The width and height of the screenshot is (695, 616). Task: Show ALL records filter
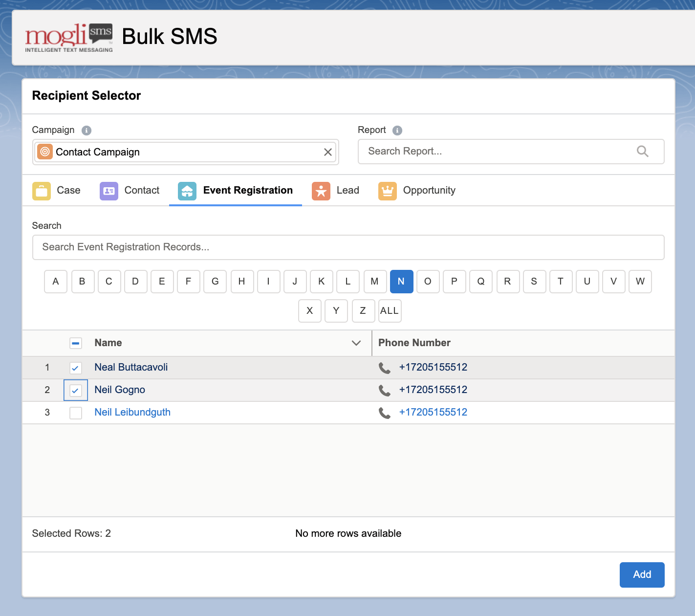[390, 311]
